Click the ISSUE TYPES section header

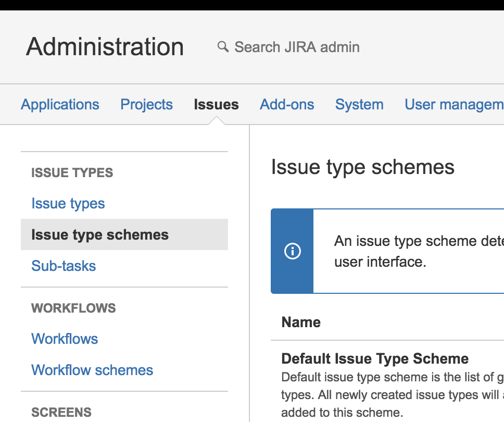[72, 172]
